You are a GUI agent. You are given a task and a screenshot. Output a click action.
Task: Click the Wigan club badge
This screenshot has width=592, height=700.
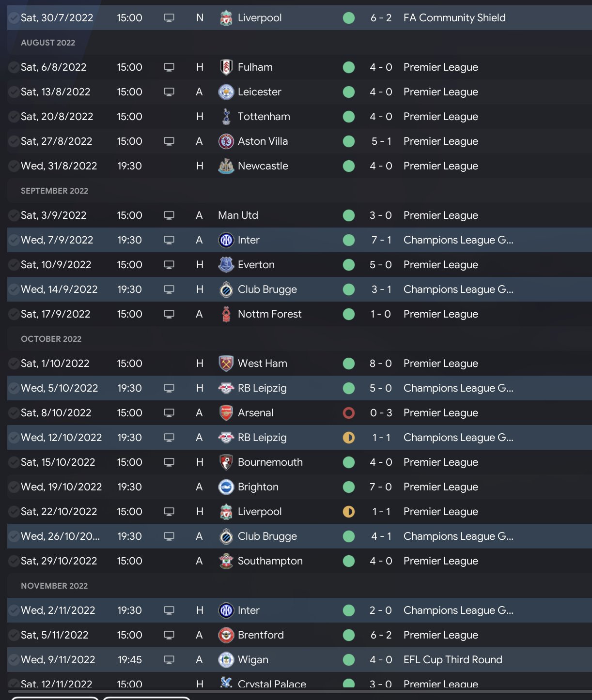tap(226, 660)
